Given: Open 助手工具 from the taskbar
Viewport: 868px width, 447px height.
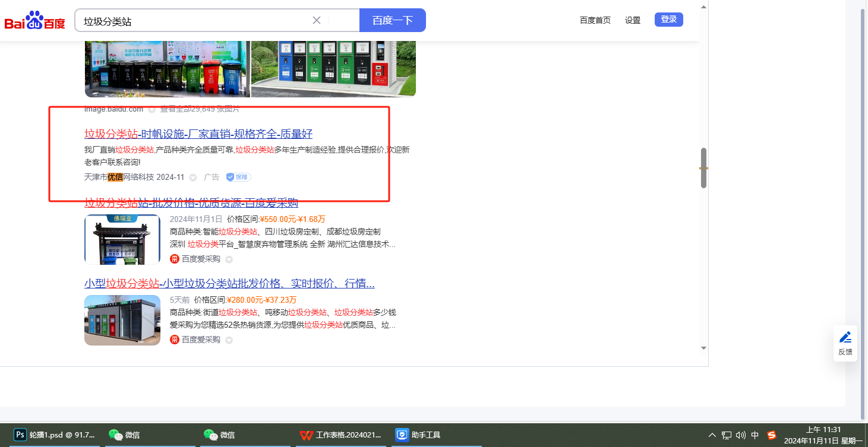Looking at the screenshot, I should click(x=419, y=435).
